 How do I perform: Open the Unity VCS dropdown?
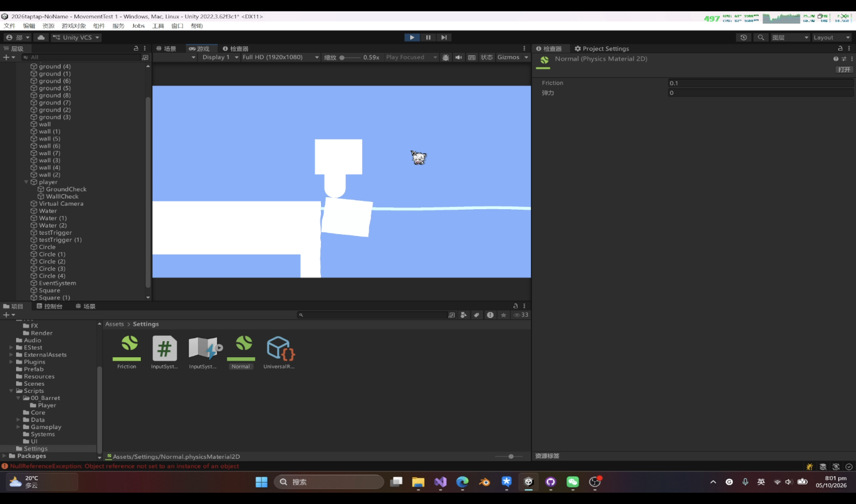coord(76,37)
